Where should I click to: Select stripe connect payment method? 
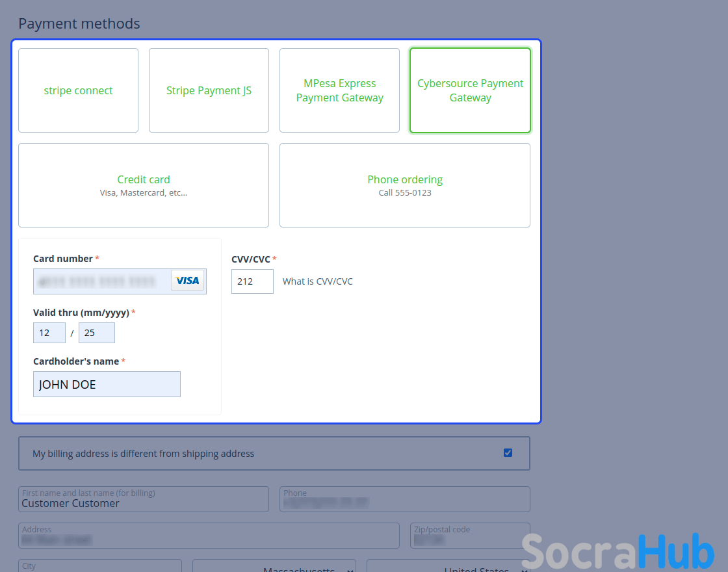pos(78,90)
